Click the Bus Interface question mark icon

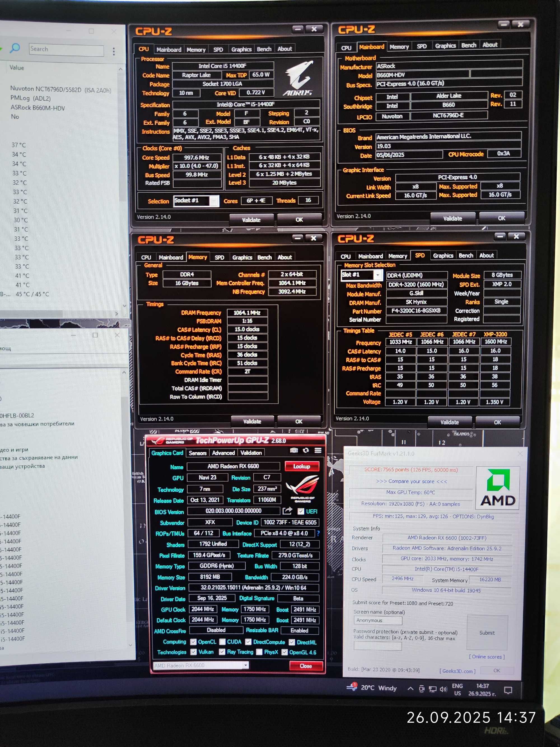[318, 533]
